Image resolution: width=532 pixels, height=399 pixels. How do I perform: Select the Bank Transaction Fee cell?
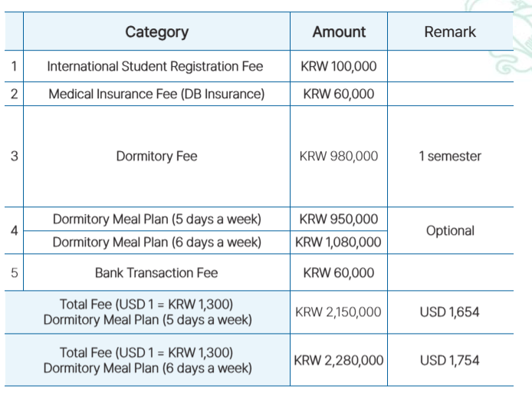(156, 272)
